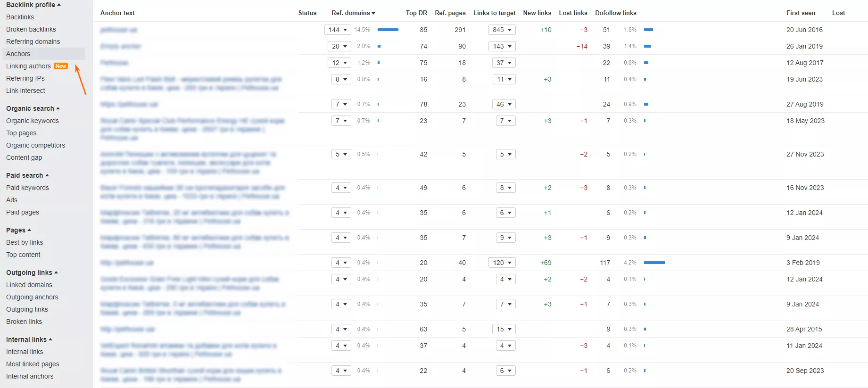Open Broken links report
The width and height of the screenshot is (868, 388).
tap(24, 322)
